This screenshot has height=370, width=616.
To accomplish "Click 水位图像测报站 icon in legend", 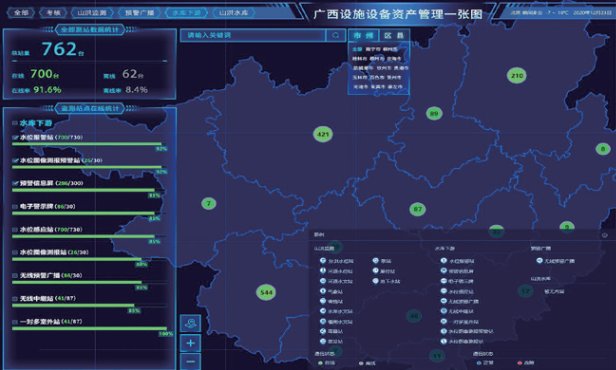I will (x=444, y=341).
